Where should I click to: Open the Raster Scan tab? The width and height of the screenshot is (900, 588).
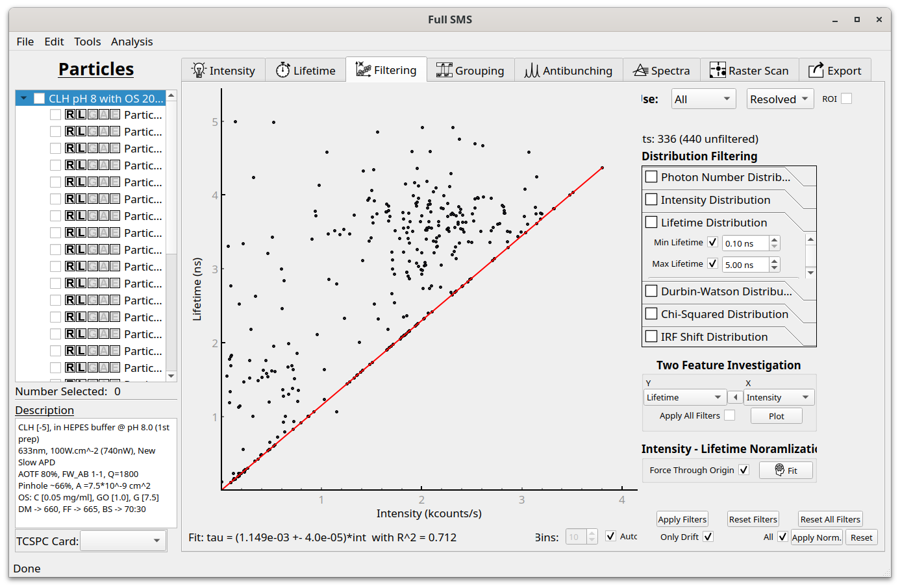[749, 70]
